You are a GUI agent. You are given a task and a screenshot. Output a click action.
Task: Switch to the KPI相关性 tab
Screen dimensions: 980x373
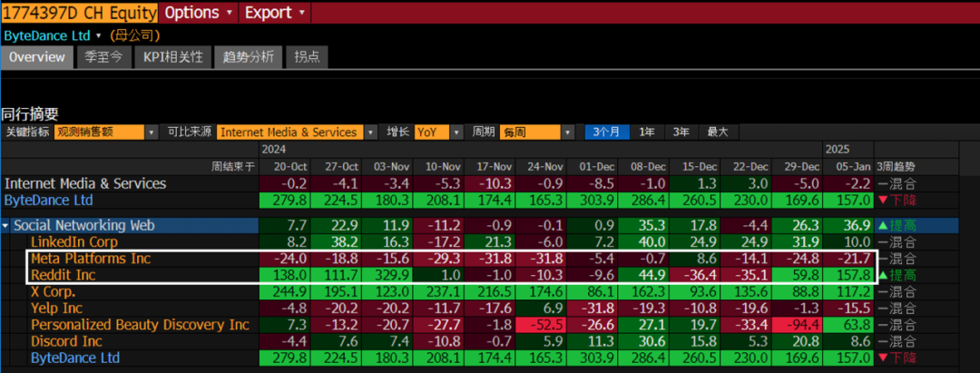pos(172,57)
